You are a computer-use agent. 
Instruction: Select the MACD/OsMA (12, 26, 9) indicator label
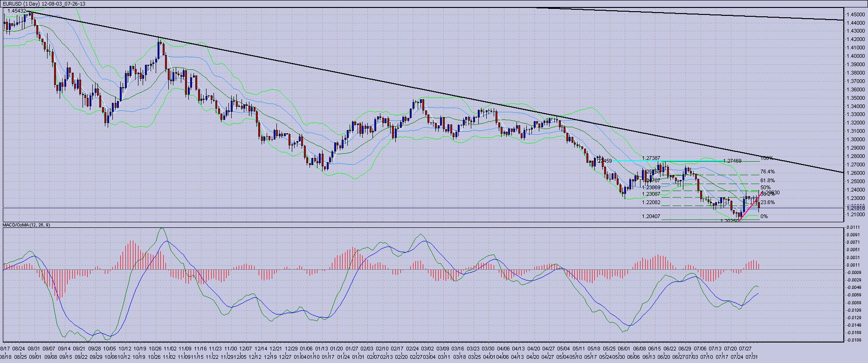pyautogui.click(x=27, y=225)
